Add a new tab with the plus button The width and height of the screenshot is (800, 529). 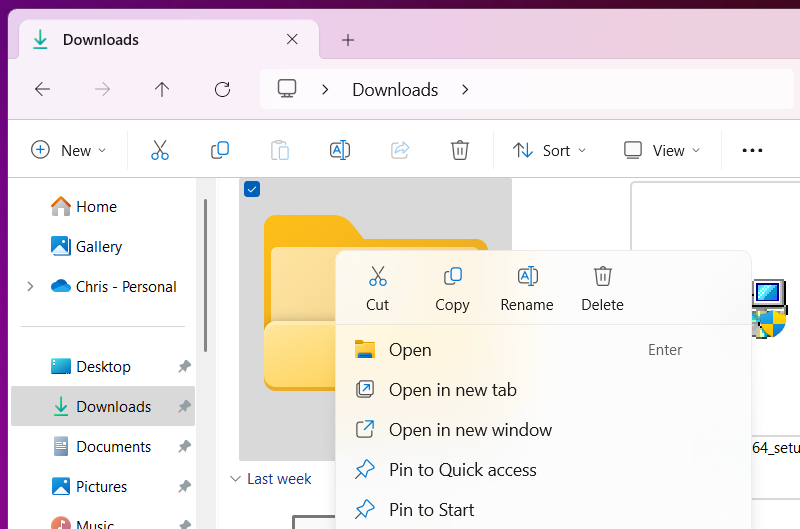point(348,40)
